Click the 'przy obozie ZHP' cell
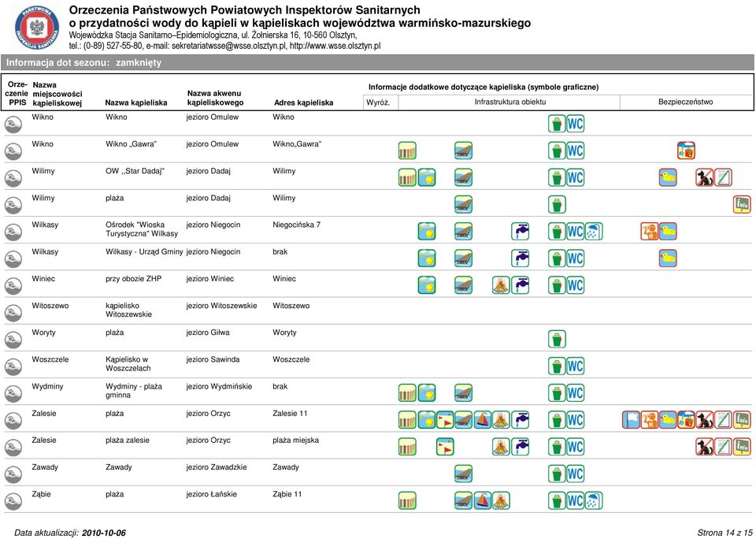The width and height of the screenshot is (756, 539). pyautogui.click(x=134, y=278)
